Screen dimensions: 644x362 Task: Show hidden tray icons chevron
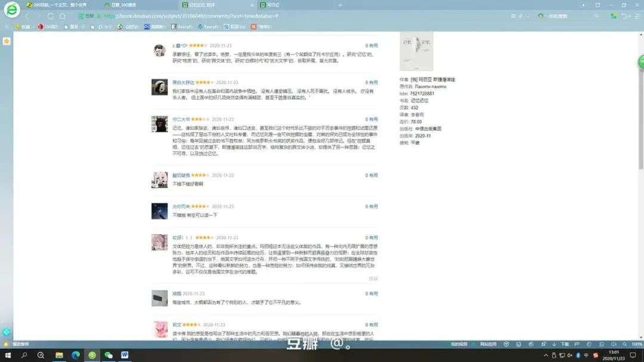click(546, 355)
